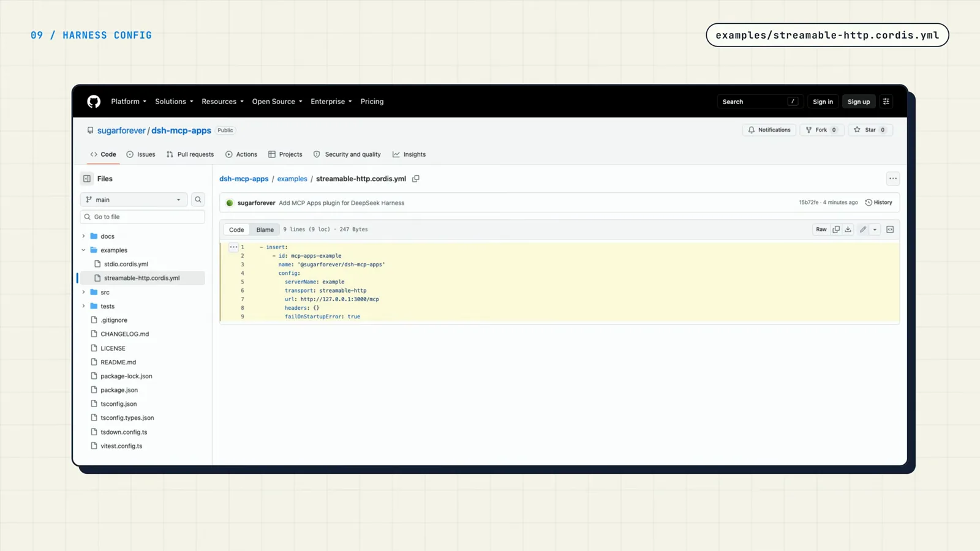980x551 pixels.
Task: Expand the docs folder
Action: [x=84, y=236]
